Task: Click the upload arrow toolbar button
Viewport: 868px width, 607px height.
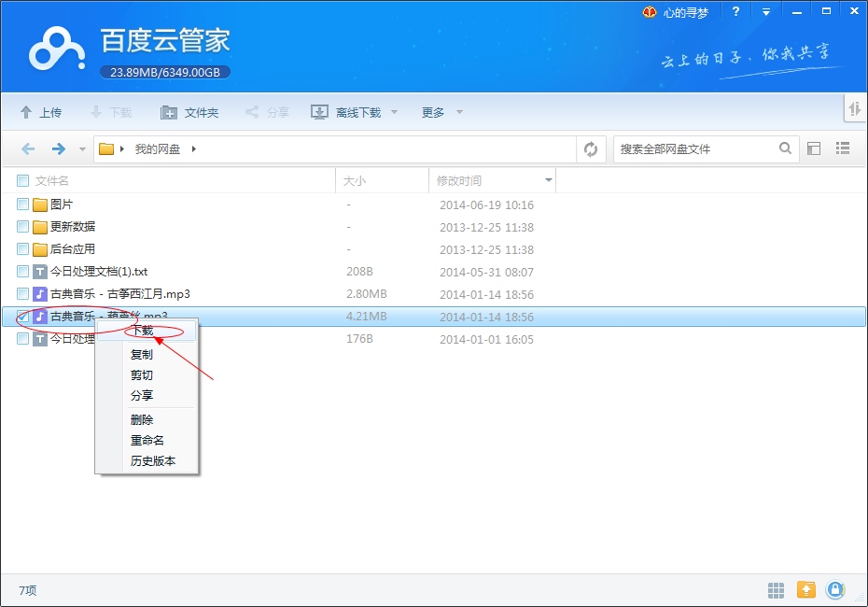Action: 40,112
